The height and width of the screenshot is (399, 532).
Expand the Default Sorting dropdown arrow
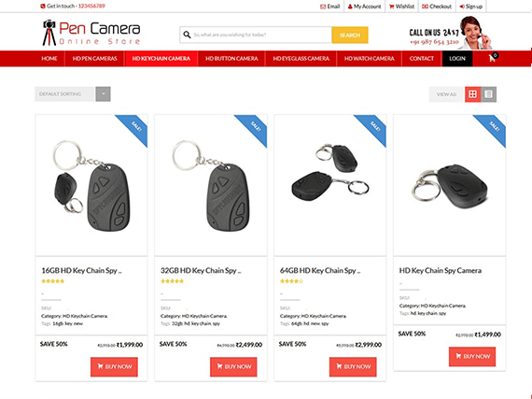click(x=104, y=94)
